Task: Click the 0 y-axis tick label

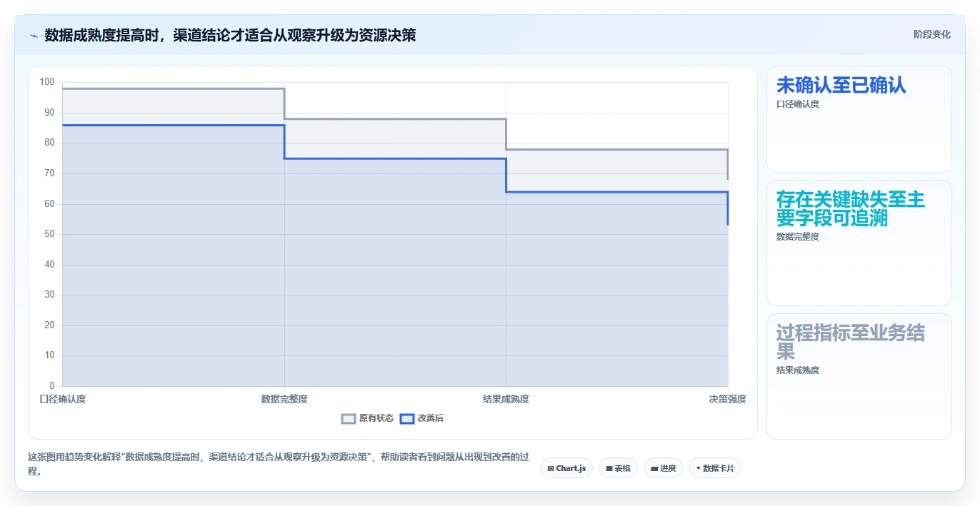Action: [x=52, y=386]
